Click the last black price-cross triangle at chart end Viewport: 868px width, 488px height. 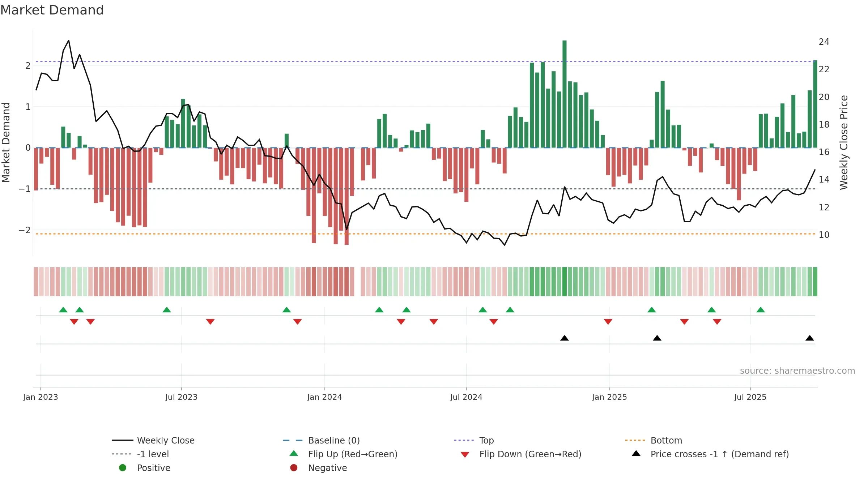point(810,338)
